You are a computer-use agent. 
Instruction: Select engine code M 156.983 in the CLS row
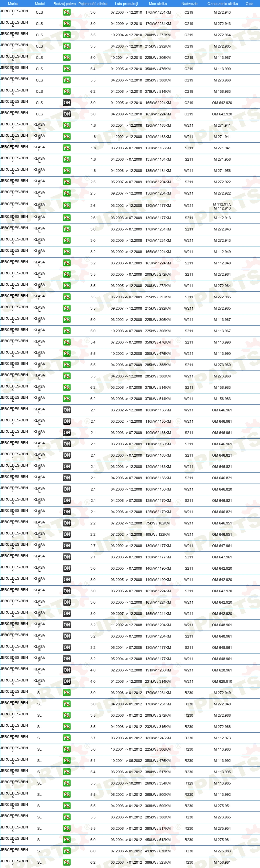[x=222, y=91]
